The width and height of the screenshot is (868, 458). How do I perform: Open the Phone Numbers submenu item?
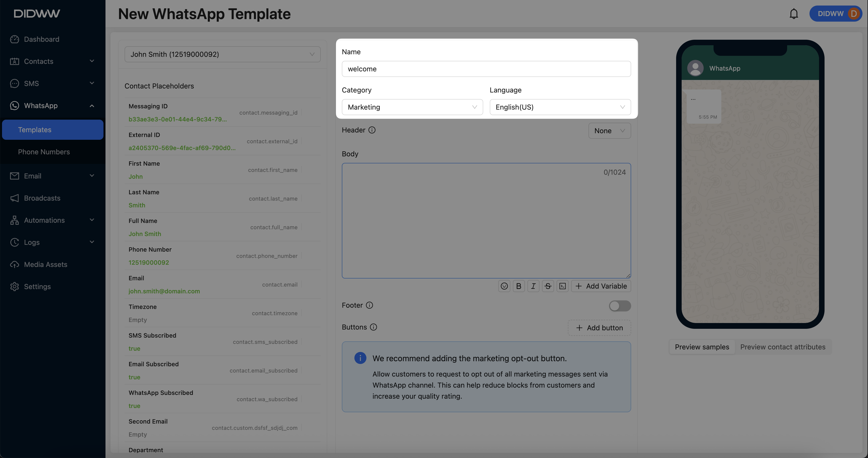coord(52,152)
